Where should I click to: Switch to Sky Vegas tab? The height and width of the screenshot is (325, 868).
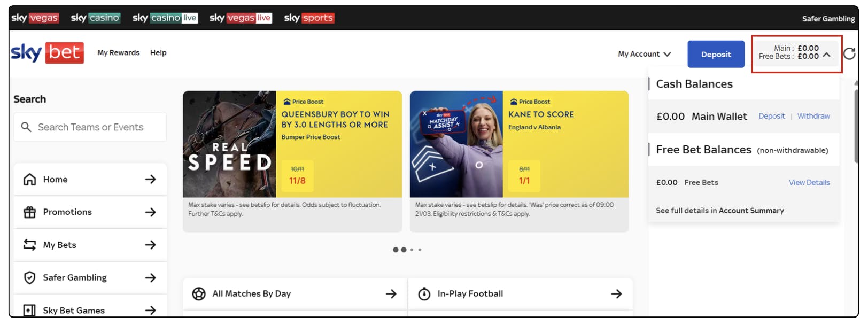click(x=35, y=18)
